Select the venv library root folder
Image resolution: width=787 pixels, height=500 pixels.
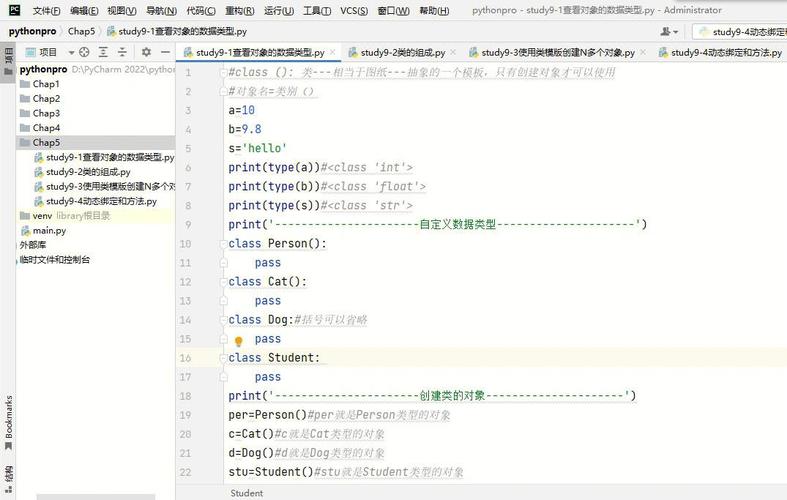pos(96,216)
